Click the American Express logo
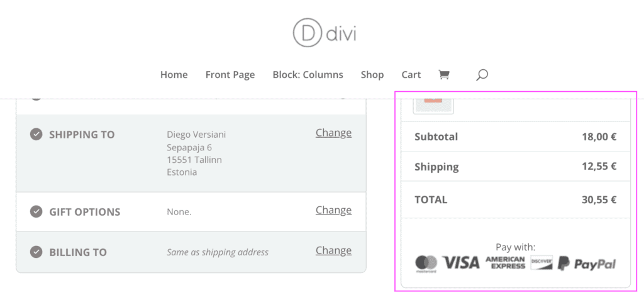The height and width of the screenshot is (295, 644). click(x=505, y=263)
